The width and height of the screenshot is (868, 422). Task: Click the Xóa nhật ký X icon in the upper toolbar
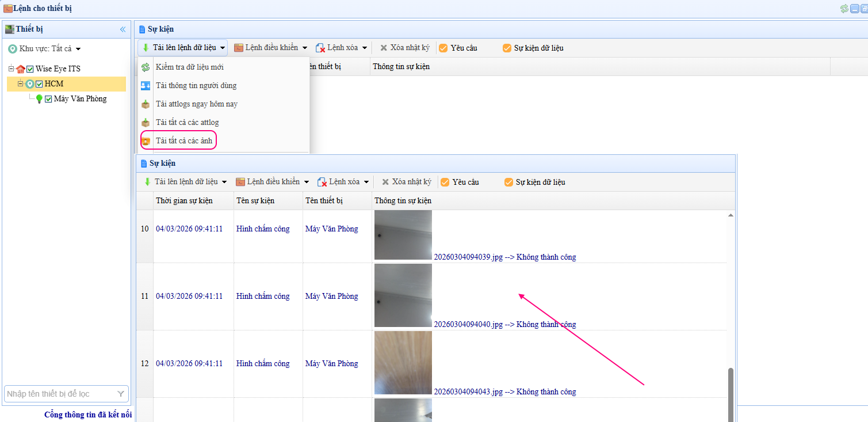tap(384, 48)
